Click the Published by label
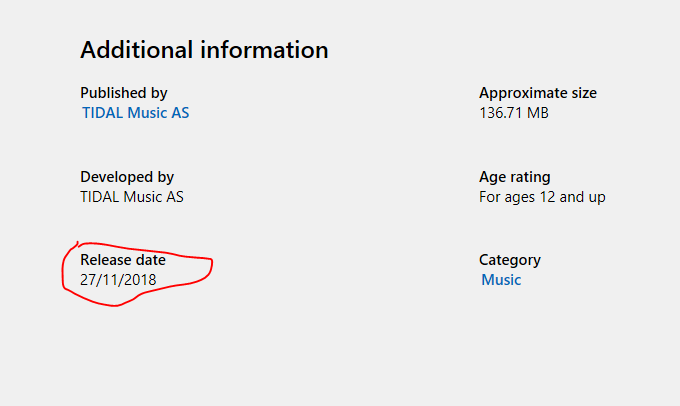This screenshot has width=680, height=406. tap(124, 93)
